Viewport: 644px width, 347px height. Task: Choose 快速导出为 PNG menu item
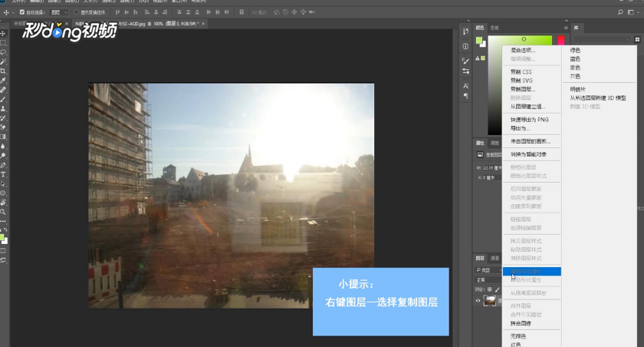(x=530, y=120)
